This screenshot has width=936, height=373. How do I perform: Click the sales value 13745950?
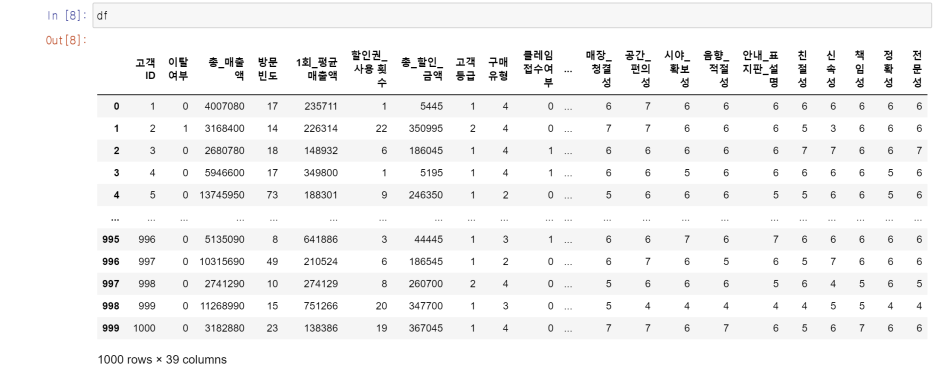pos(221,195)
